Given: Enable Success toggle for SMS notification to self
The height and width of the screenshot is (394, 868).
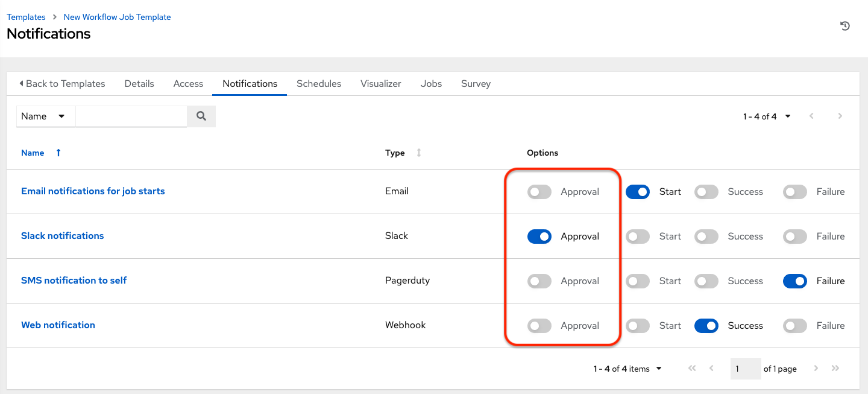Looking at the screenshot, I should (x=706, y=281).
